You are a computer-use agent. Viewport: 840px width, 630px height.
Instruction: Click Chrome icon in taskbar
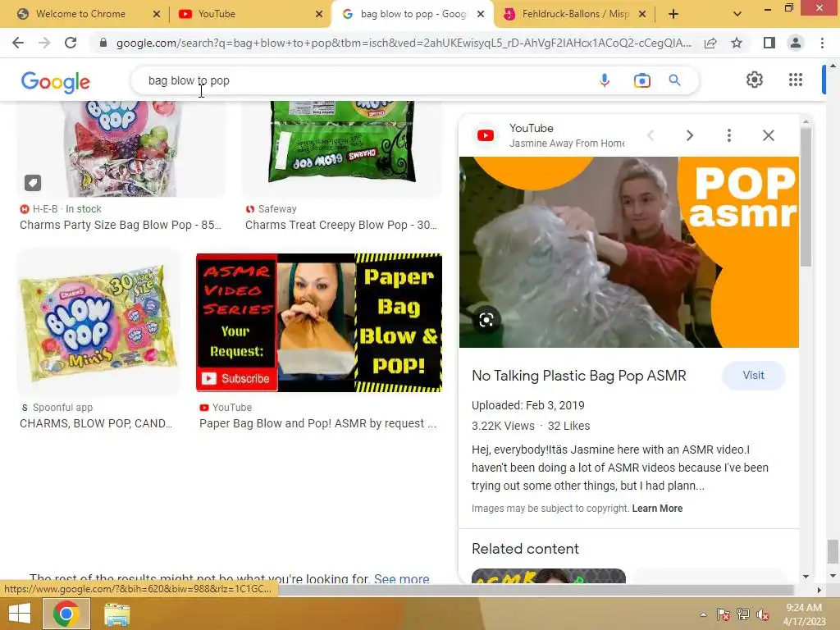click(66, 614)
